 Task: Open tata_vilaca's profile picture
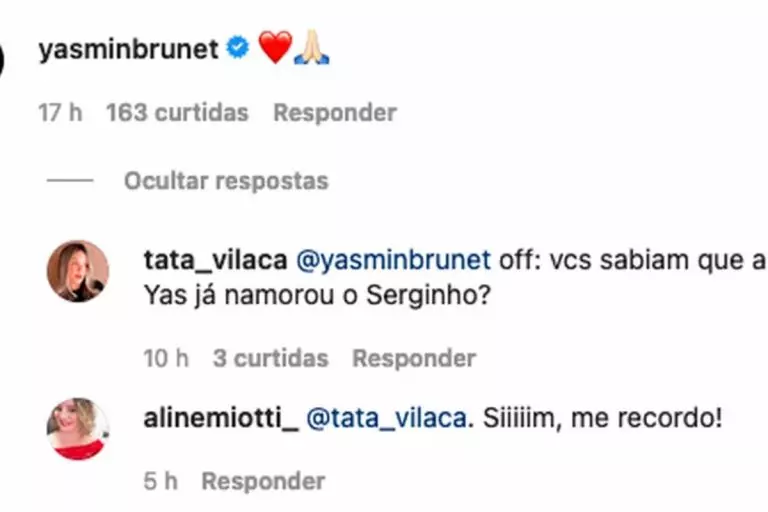78,271
